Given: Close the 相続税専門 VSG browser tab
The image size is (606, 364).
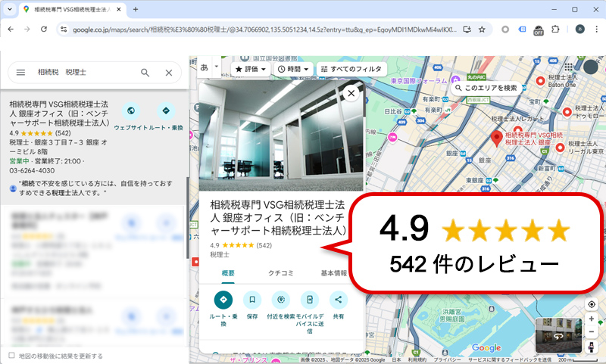Looking at the screenshot, I should [119, 9].
